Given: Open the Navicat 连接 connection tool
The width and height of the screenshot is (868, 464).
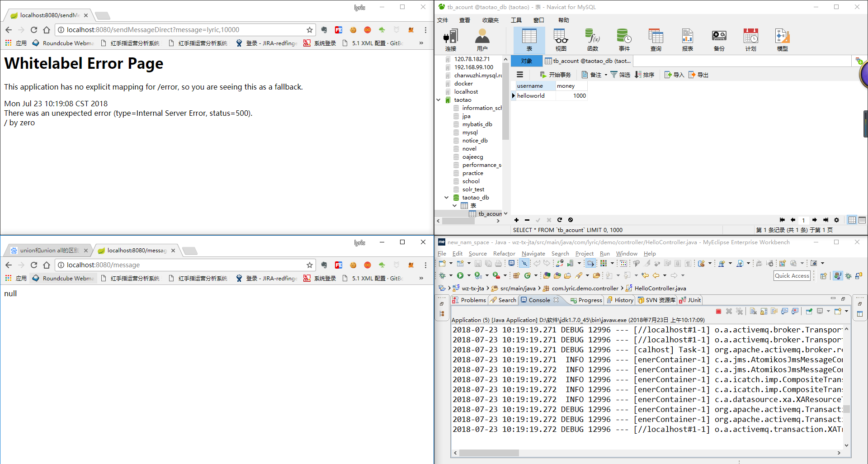Looking at the screenshot, I should (x=451, y=40).
